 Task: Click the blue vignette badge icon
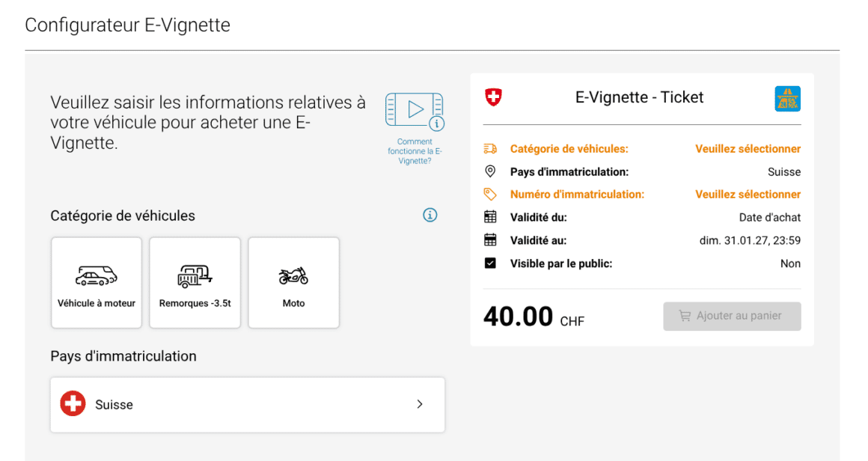[788, 98]
